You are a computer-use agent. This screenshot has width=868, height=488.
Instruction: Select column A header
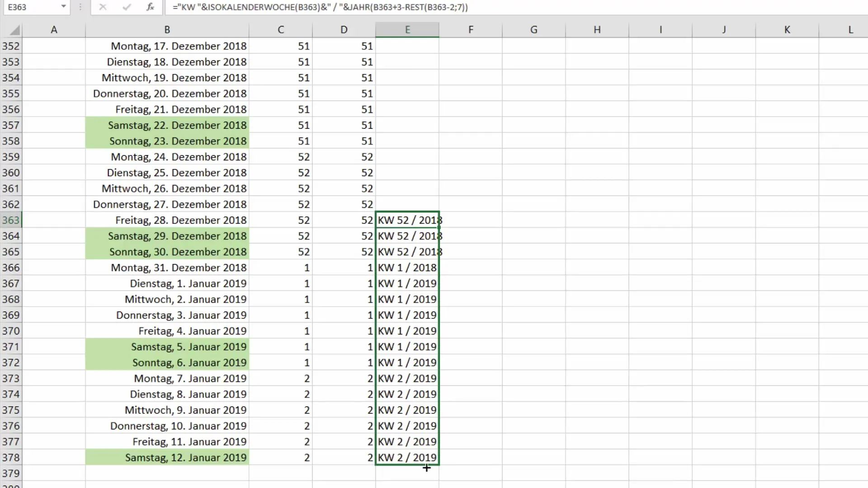pos(54,30)
